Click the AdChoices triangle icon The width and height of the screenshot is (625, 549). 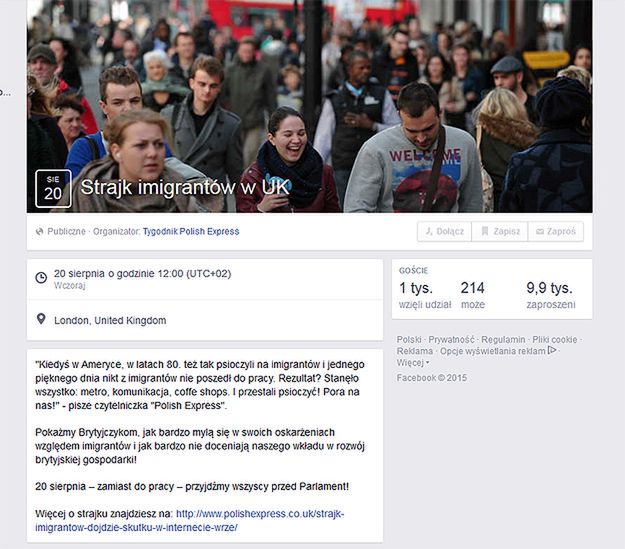(x=552, y=351)
